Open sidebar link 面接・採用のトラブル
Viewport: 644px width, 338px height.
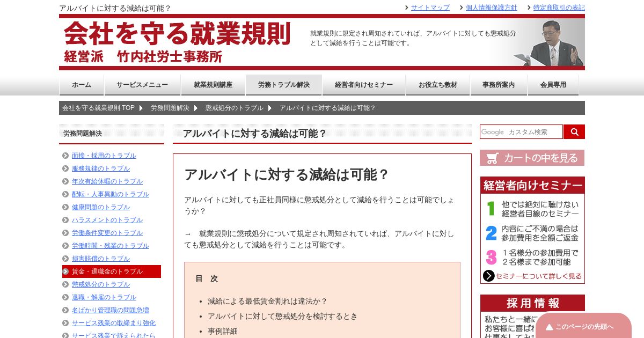coord(104,156)
